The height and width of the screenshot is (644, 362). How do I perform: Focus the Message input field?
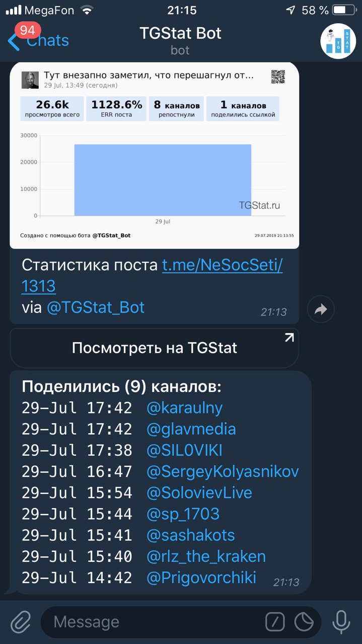(151, 622)
